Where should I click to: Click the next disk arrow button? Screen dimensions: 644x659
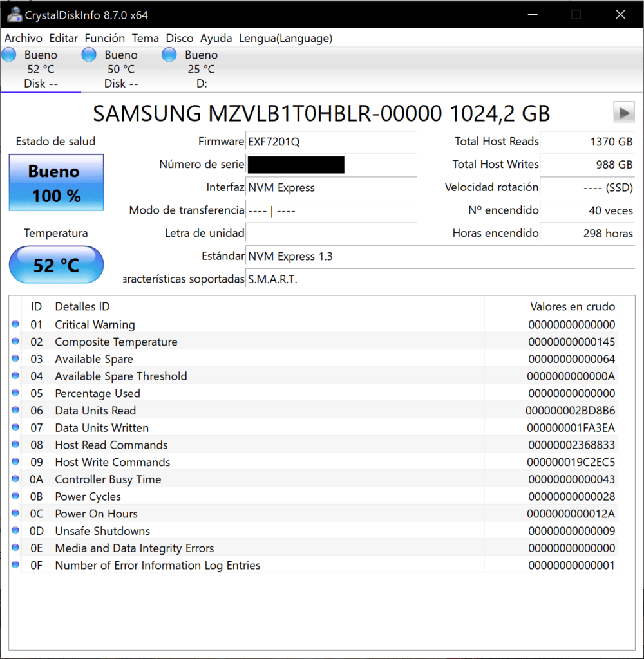click(623, 113)
